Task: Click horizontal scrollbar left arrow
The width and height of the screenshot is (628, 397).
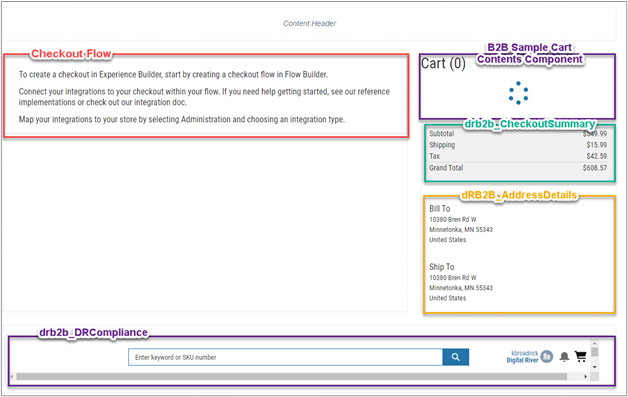Action: [x=12, y=377]
